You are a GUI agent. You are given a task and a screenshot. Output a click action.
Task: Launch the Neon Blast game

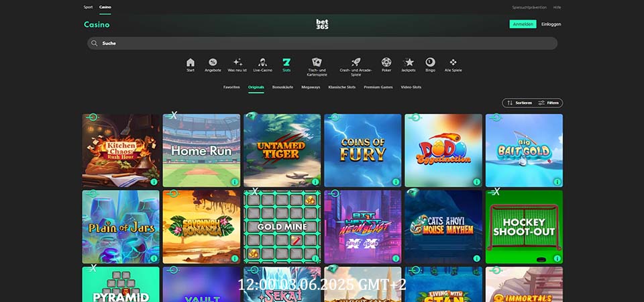(x=363, y=227)
